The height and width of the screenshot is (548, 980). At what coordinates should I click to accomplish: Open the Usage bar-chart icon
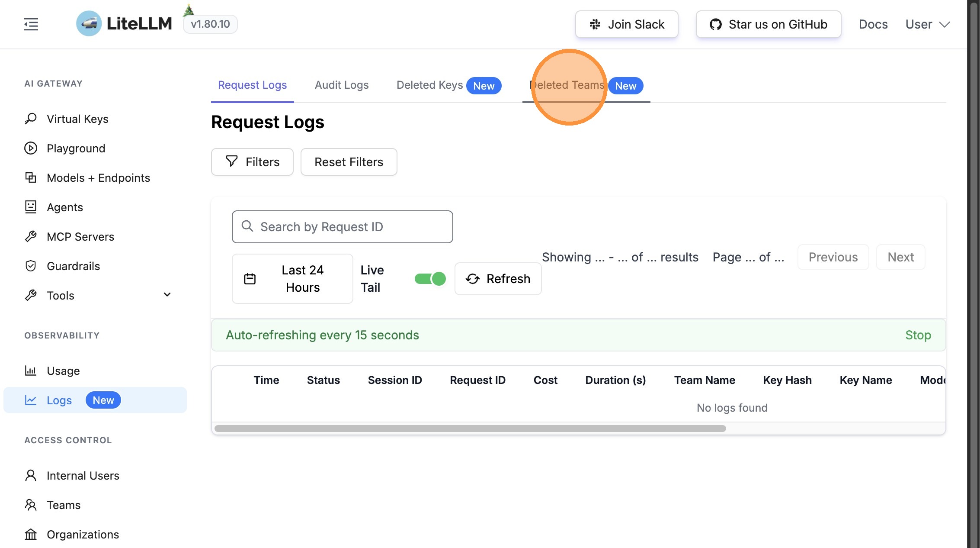tap(31, 371)
